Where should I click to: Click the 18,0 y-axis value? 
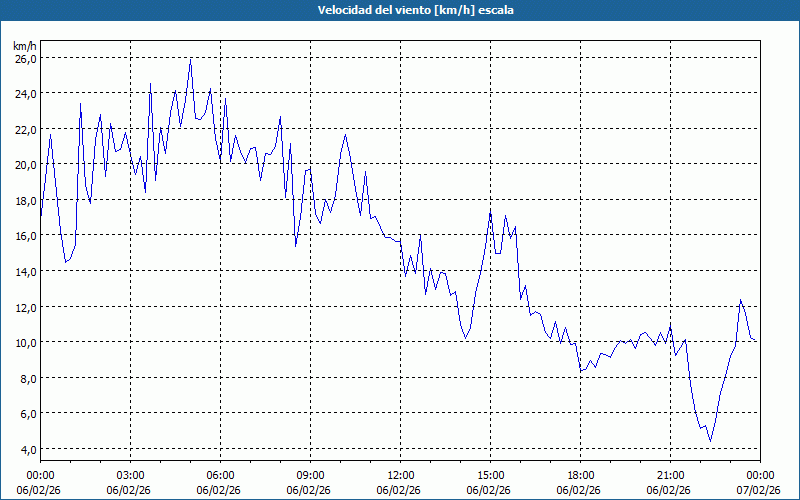[x=25, y=200]
